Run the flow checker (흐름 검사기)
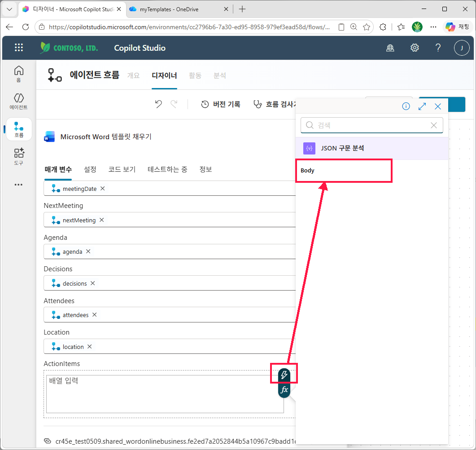476x450 pixels. [275, 104]
